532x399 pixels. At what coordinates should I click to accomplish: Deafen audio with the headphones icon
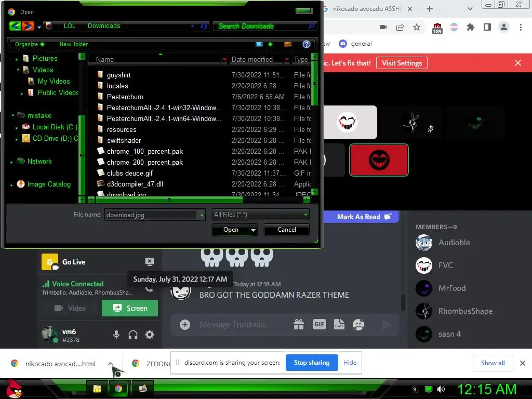click(133, 335)
